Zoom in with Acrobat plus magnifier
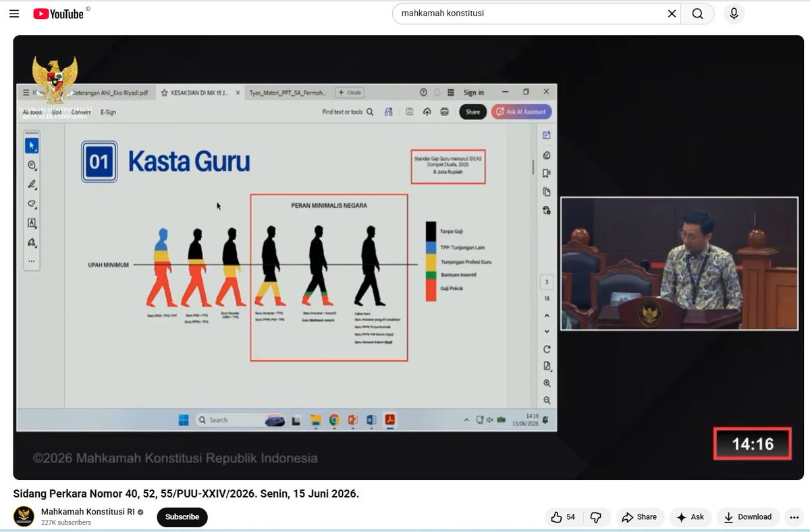Viewport: 810px width, 532px height. point(547,383)
